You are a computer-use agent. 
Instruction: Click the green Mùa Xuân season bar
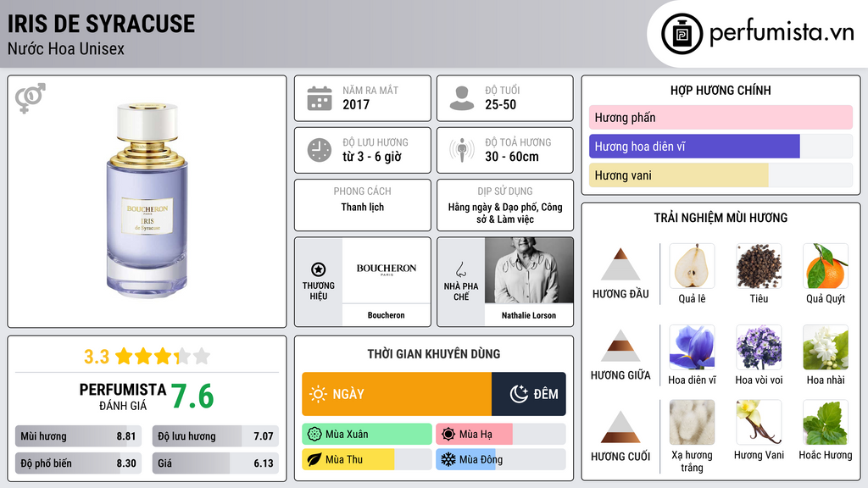[367, 435]
